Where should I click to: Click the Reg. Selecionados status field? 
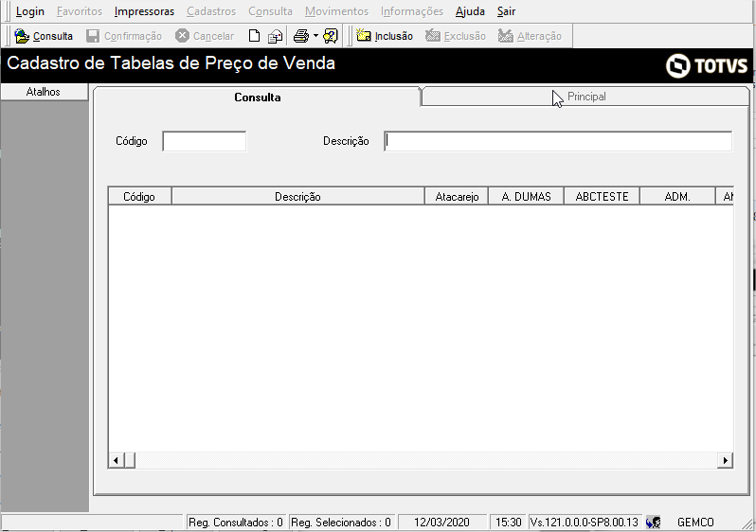[341, 523]
